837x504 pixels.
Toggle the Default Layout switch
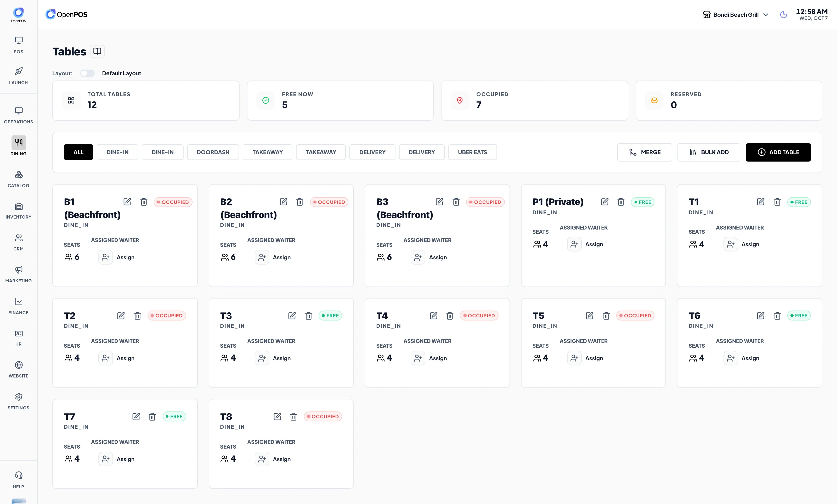(x=87, y=73)
